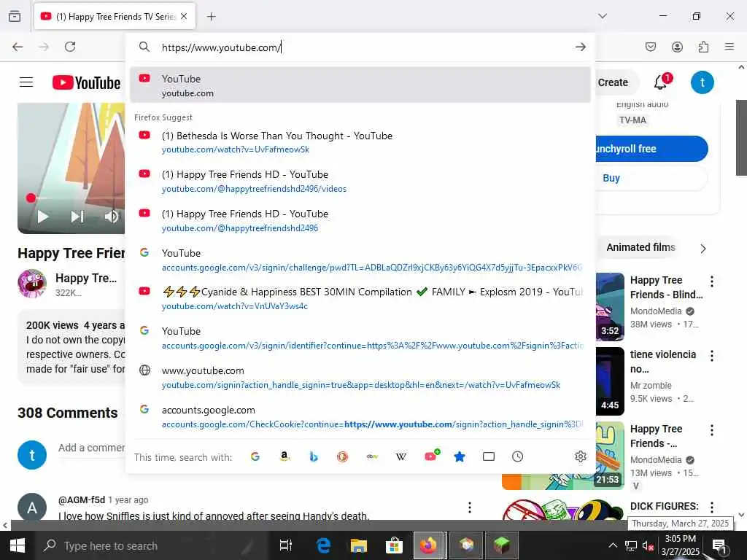The height and width of the screenshot is (560, 747).
Task: Select the YouTube youtube.com top suggestion
Action: (360, 85)
